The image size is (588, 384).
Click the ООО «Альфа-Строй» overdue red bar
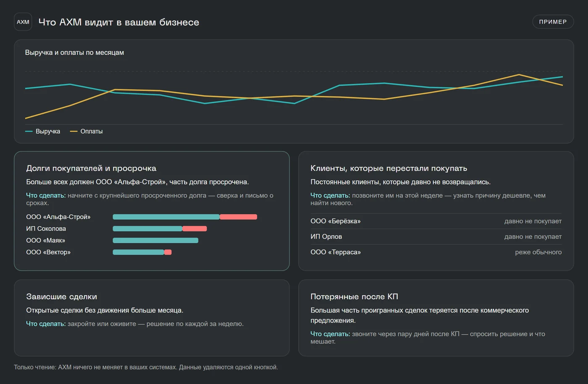tap(239, 217)
